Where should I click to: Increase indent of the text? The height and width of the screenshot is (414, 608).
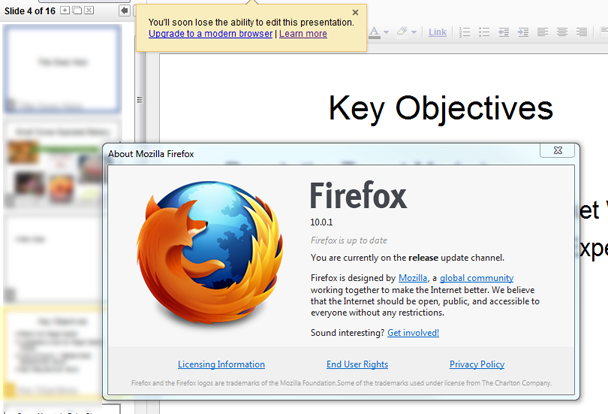pos(523,32)
